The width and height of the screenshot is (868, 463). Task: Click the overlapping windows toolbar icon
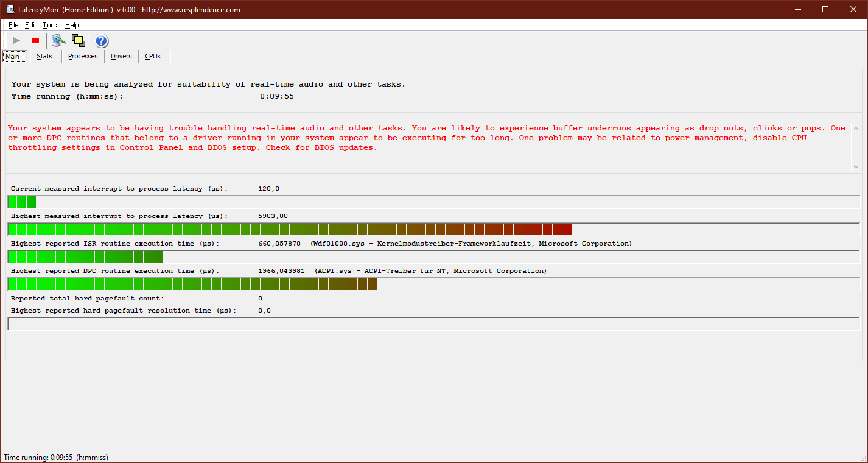78,41
